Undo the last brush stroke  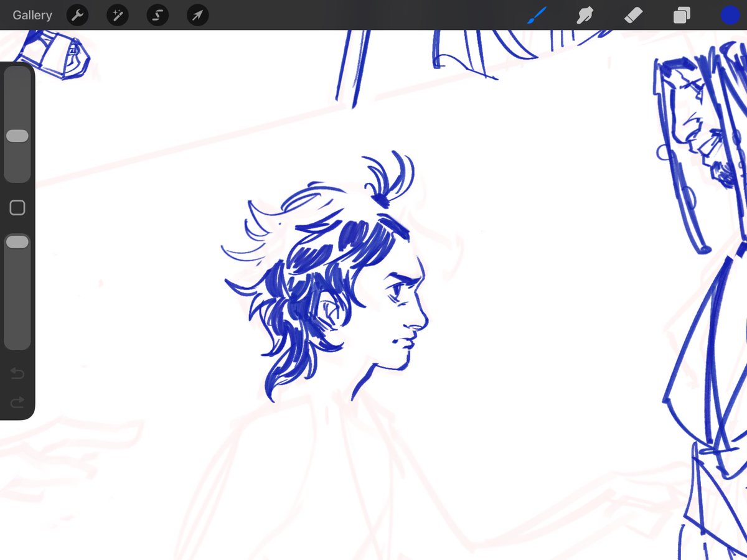(x=17, y=373)
